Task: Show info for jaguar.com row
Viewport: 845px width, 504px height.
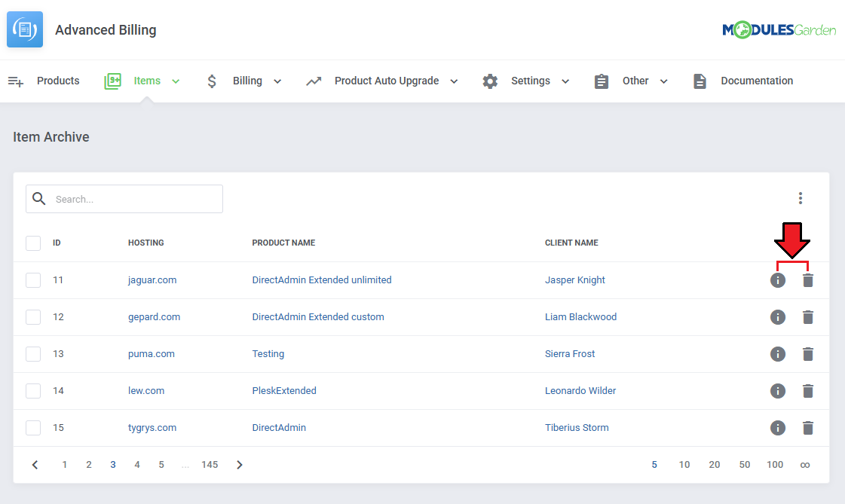Action: [778, 280]
